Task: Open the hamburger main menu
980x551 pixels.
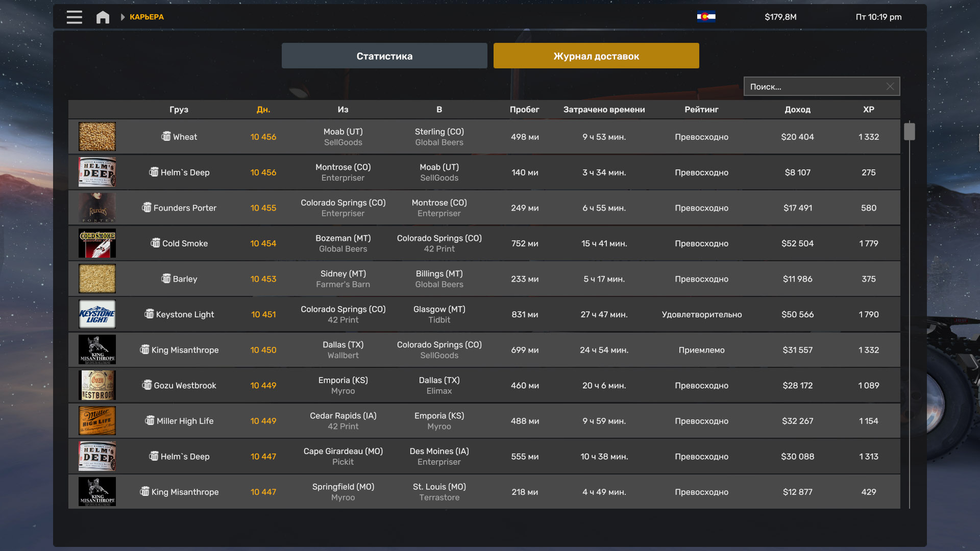Action: 74,17
